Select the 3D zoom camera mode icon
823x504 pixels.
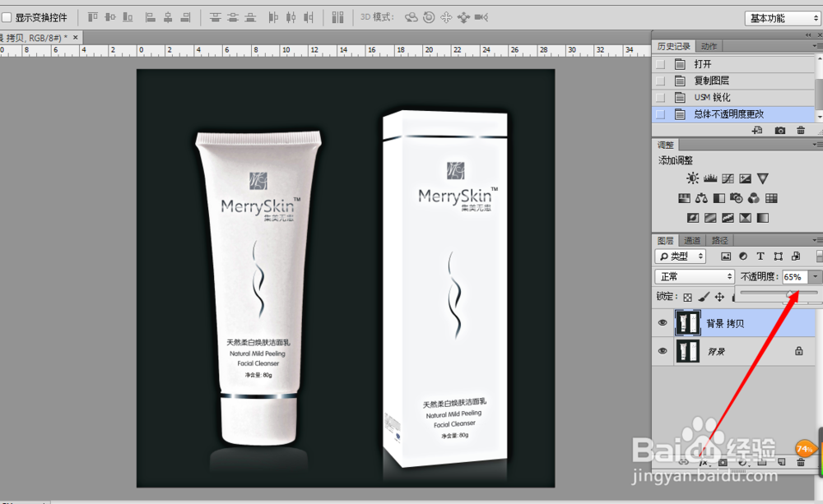481,18
